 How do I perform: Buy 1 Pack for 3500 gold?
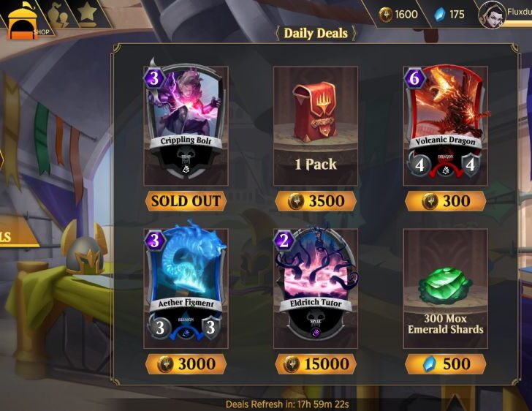pyautogui.click(x=316, y=201)
